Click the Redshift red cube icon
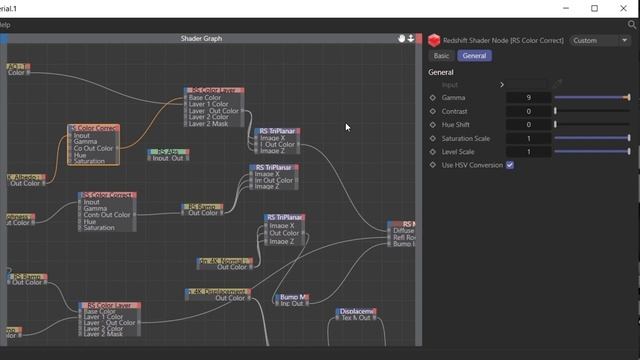 [434, 40]
